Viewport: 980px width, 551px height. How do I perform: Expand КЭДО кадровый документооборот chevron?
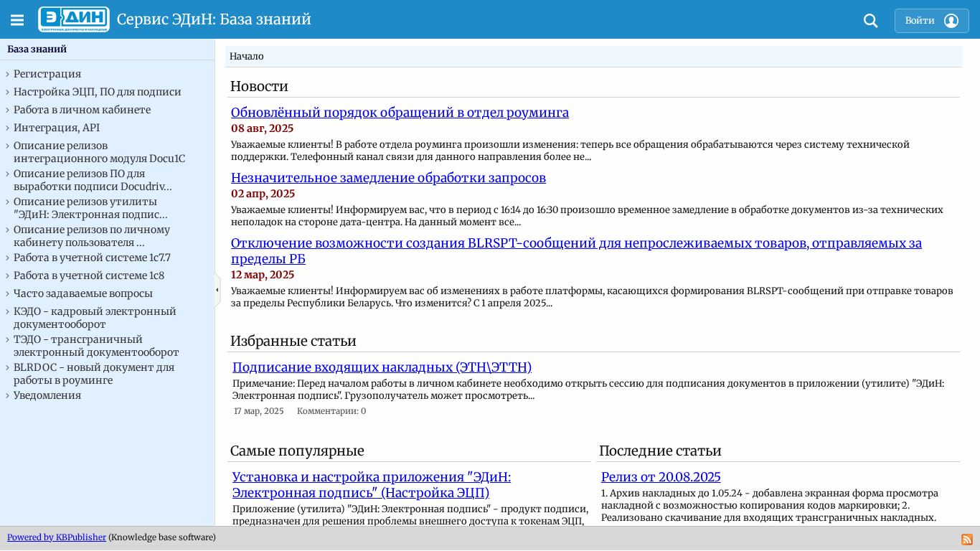[x=7, y=311]
